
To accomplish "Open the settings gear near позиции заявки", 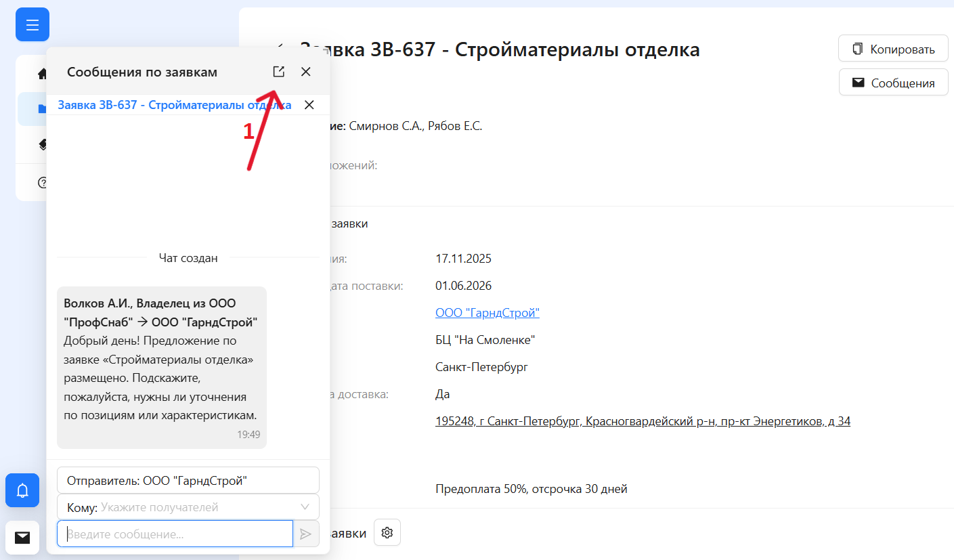I will tap(387, 532).
